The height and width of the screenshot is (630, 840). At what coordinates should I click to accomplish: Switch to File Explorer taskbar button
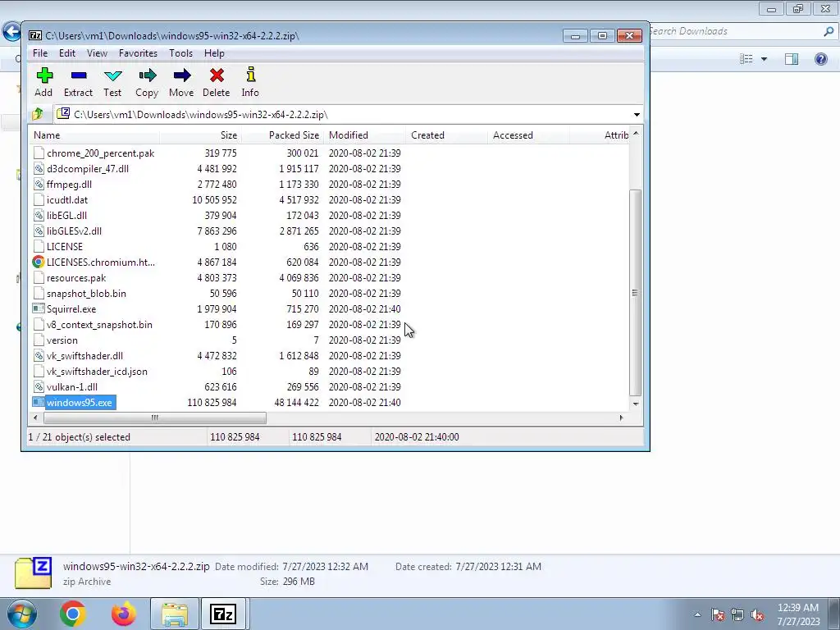tap(175, 614)
